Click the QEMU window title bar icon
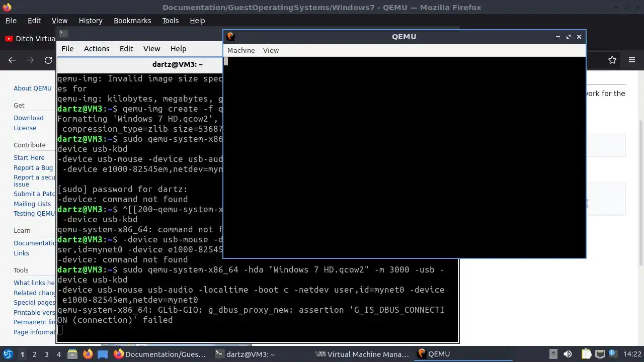This screenshot has width=644, height=362. coord(230,36)
